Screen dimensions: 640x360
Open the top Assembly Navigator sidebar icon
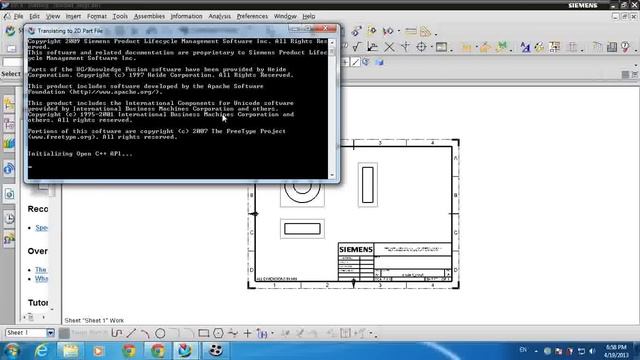9,104
